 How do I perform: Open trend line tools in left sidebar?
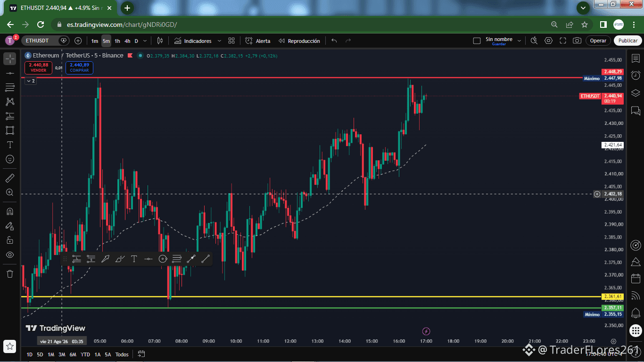point(10,73)
